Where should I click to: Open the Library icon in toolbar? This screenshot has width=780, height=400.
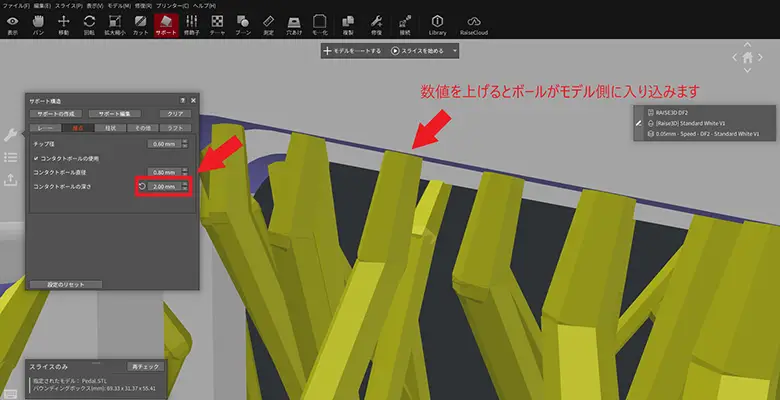click(437, 22)
